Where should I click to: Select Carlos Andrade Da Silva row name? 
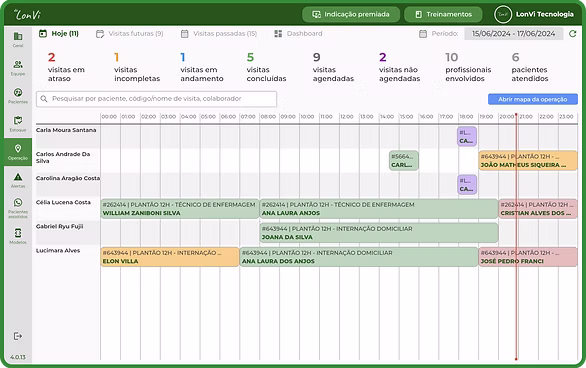pyautogui.click(x=63, y=158)
